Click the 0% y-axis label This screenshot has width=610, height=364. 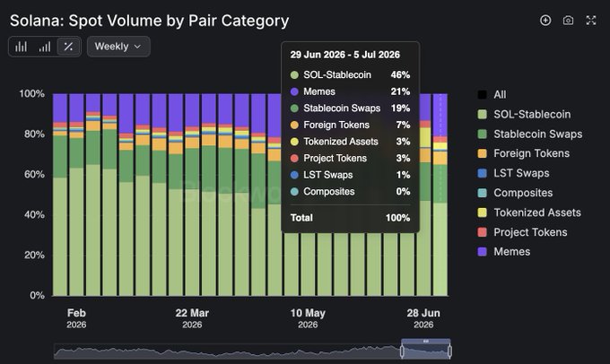pyautogui.click(x=37, y=296)
